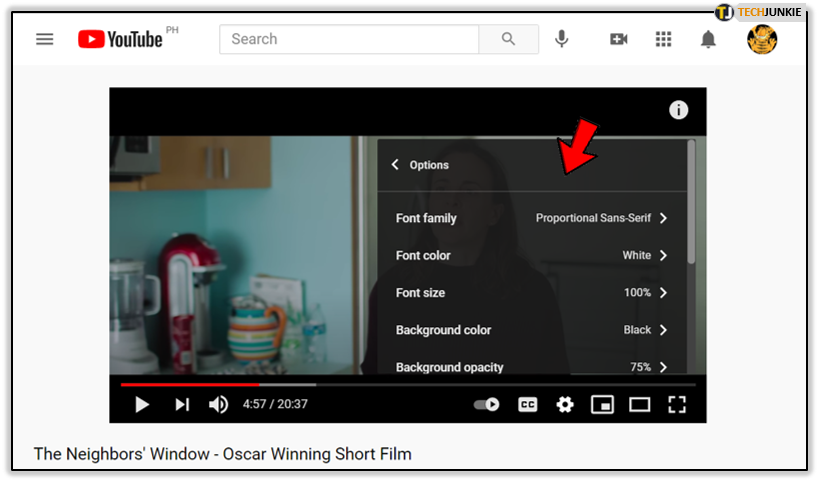The height and width of the screenshot is (482, 819).
Task: Toggle autoplay switch
Action: 486,404
